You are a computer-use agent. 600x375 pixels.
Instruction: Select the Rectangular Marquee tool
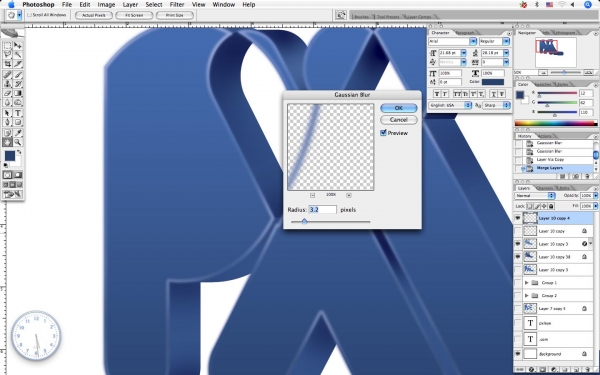coord(7,46)
